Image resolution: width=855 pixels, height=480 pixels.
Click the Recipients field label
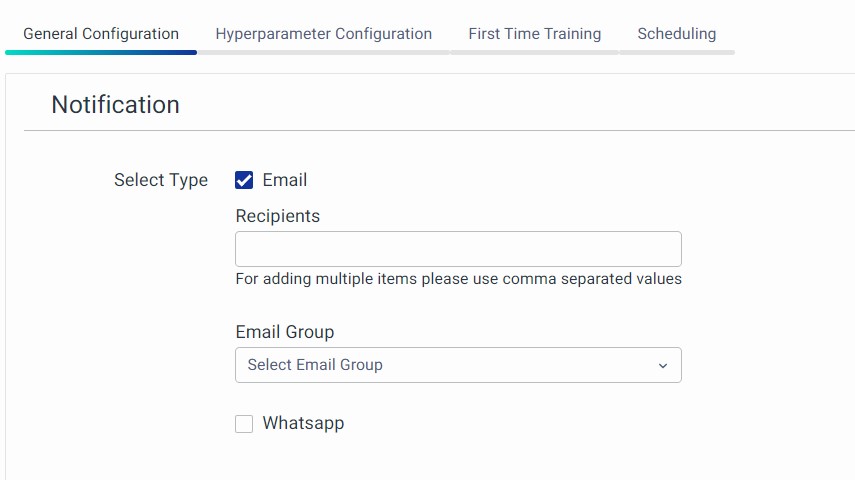point(277,216)
